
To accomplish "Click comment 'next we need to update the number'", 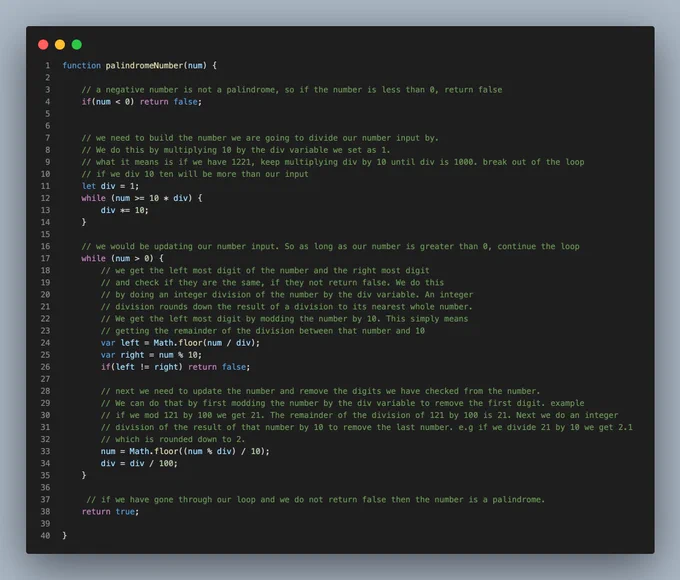I will (320, 391).
